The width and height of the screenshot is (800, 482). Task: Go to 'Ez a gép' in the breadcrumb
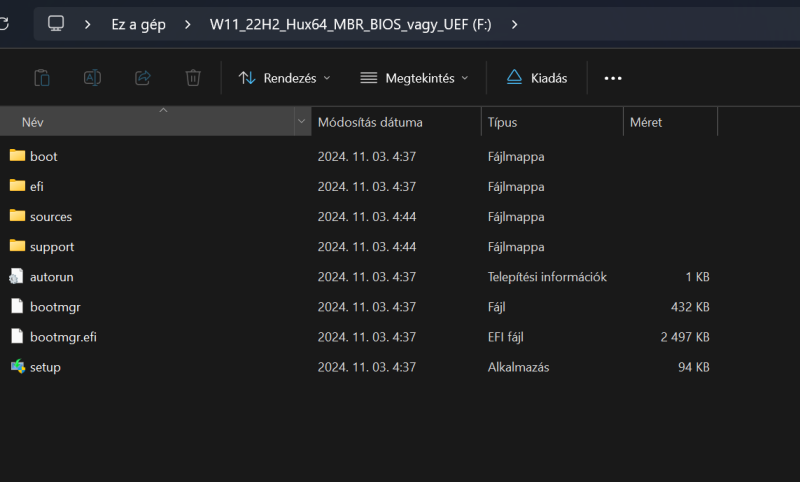click(138, 24)
